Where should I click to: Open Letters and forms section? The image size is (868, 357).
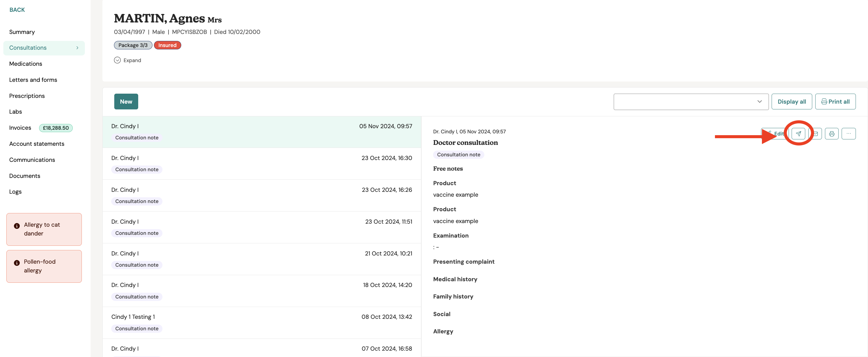pyautogui.click(x=33, y=80)
